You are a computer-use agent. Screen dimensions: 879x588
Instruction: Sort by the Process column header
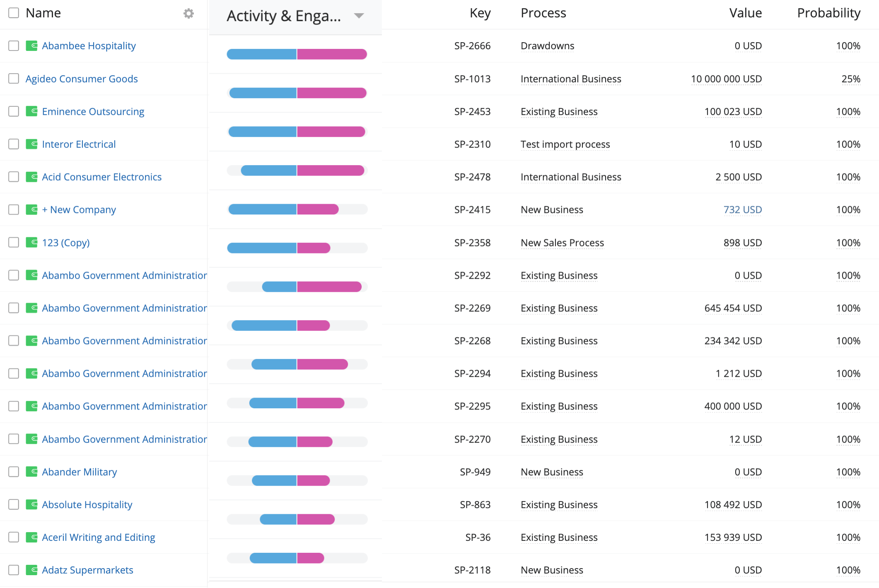coord(543,13)
